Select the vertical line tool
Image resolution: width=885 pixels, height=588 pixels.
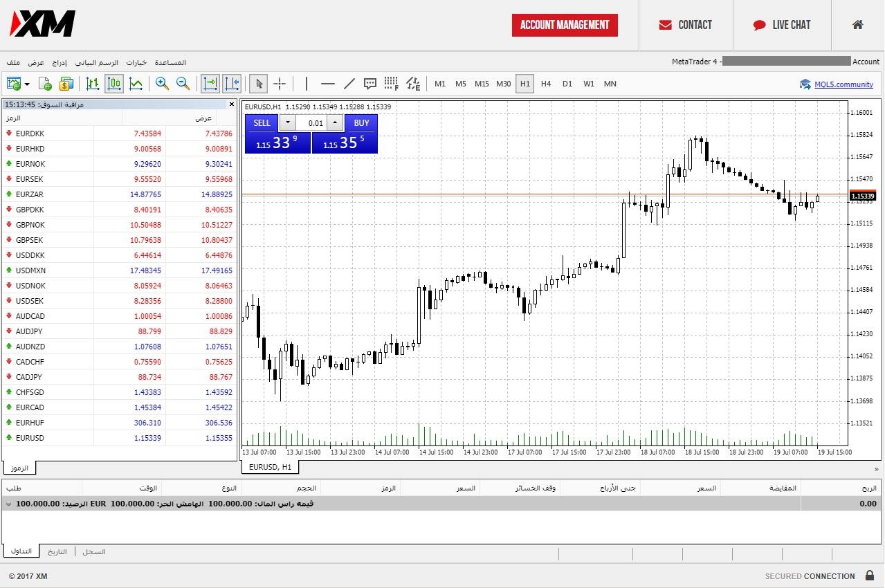(306, 84)
